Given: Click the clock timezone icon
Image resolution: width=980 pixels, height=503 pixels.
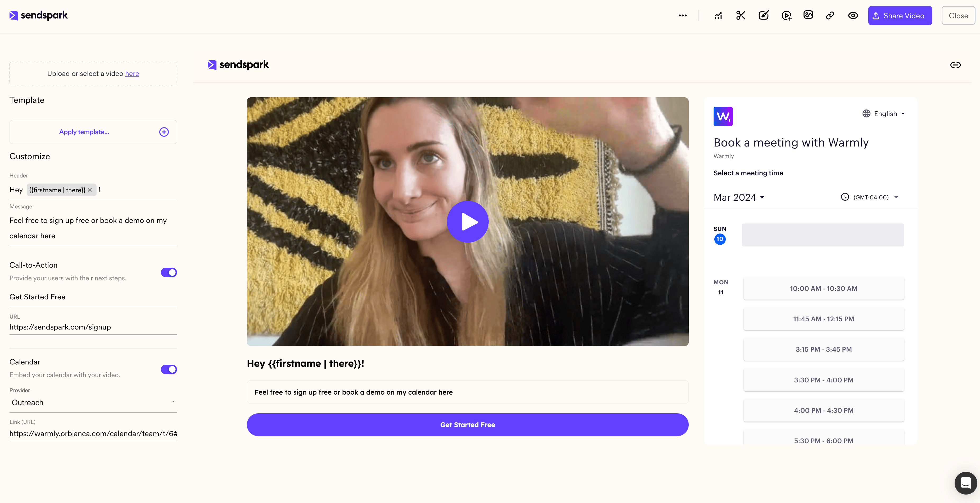Looking at the screenshot, I should pos(845,196).
